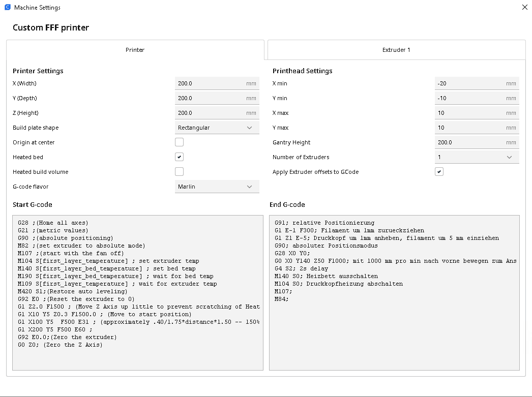The height and width of the screenshot is (397, 532).
Task: Disable Apply Extruder offsets to GCode
Action: tap(439, 172)
